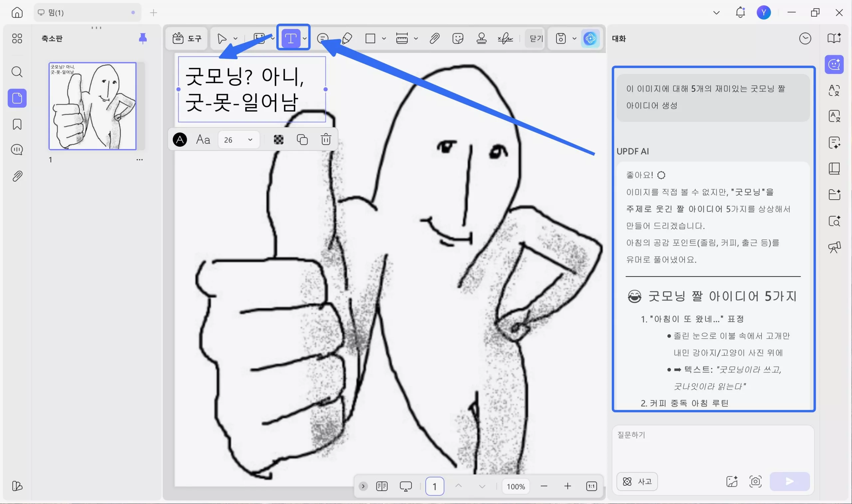Duplicate the selected text annotation
Viewport: 852px width, 504px height.
pyautogui.click(x=302, y=139)
